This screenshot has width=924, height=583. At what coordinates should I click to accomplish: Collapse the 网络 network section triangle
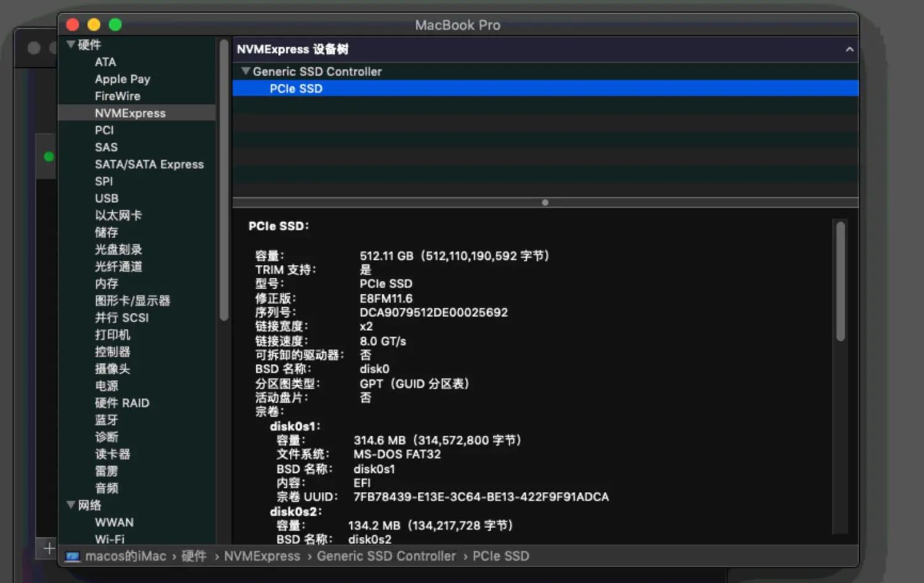[71, 505]
